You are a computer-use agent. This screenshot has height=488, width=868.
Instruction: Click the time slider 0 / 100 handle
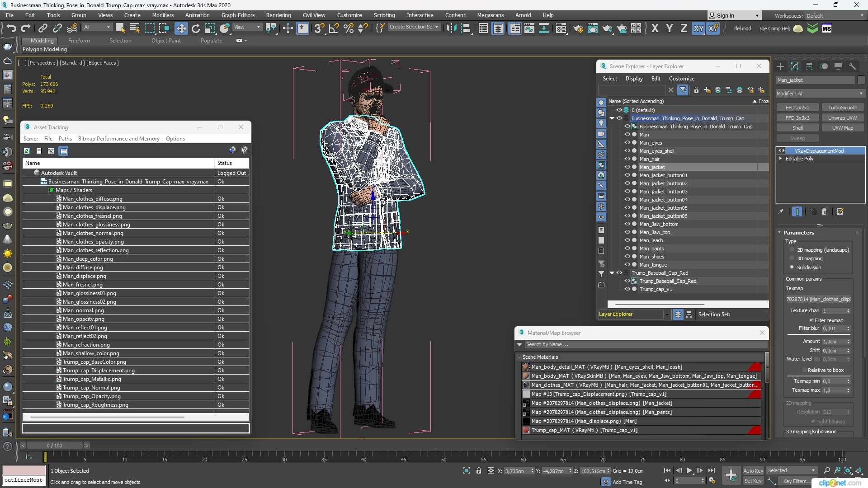[54, 446]
